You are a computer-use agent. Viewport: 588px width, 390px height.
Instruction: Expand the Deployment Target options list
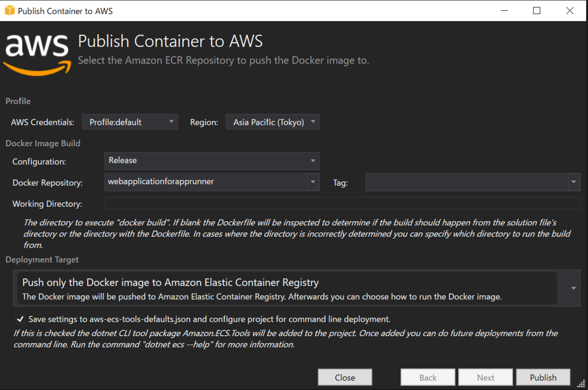(573, 288)
